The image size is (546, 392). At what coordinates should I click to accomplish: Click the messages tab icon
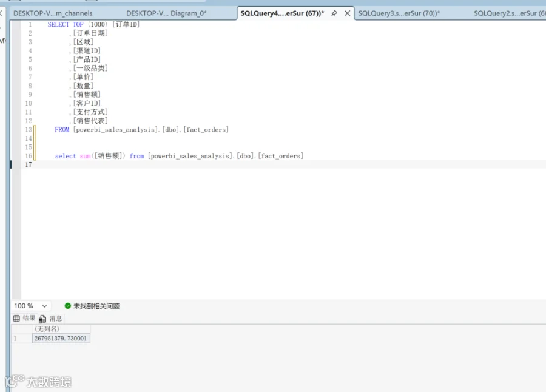pos(42,319)
